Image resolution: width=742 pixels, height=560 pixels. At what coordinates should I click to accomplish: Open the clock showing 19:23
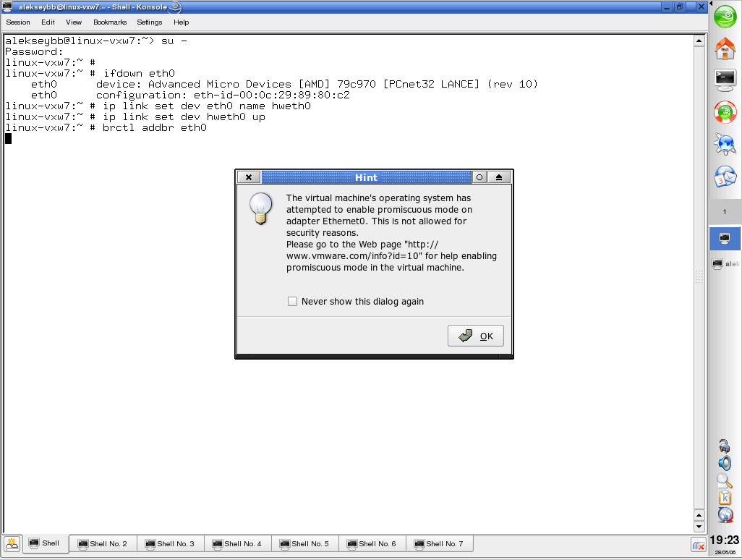725,540
